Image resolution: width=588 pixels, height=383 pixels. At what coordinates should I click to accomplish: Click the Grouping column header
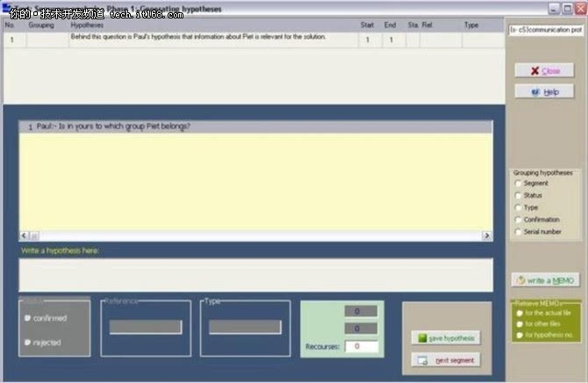tap(41, 25)
